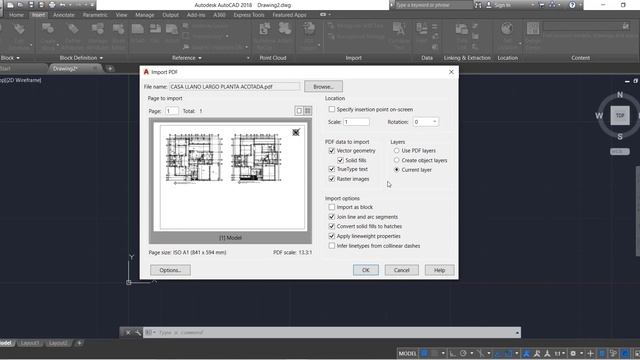Viewport: 640px width, 360px height.
Task: Click the Autodesk App Store cart icon
Action: 542,5
